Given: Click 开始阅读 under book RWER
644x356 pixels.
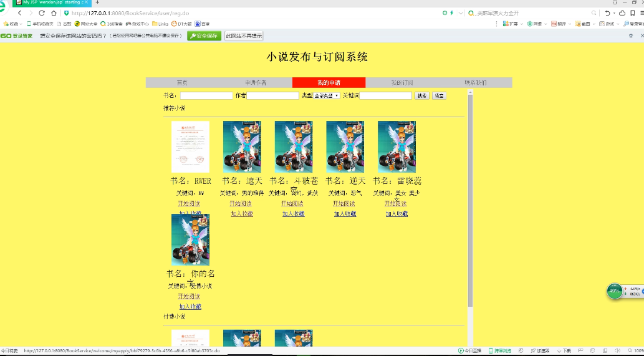Looking at the screenshot, I should 189,204.
